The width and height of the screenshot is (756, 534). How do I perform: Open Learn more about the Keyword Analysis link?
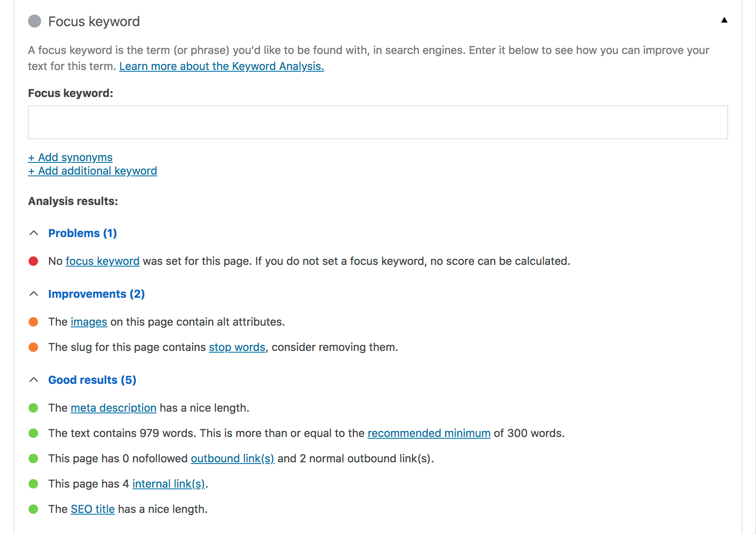click(221, 66)
